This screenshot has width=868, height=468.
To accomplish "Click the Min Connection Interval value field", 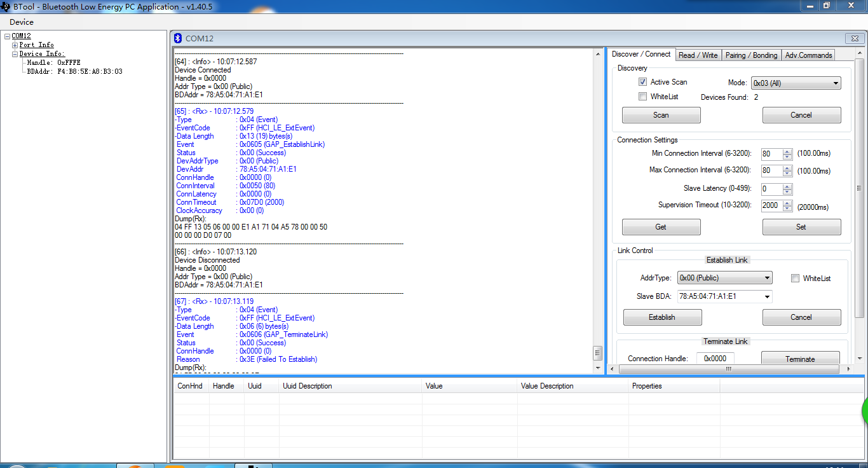I will tap(771, 154).
